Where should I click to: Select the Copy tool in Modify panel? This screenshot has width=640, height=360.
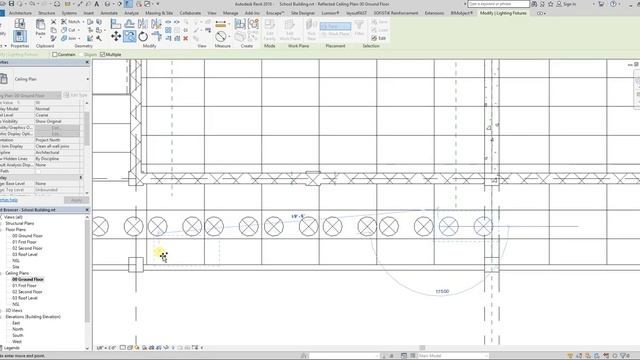pos(129,36)
